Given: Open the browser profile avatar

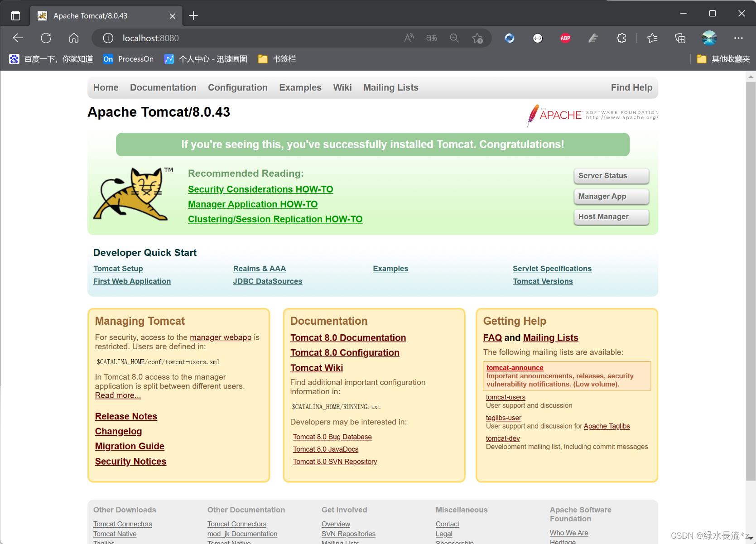Looking at the screenshot, I should point(709,38).
